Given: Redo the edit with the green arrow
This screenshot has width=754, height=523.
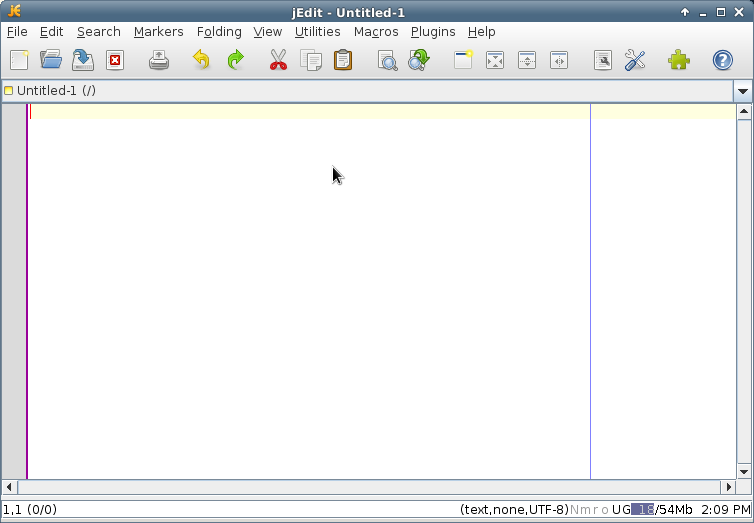Looking at the screenshot, I should tap(236, 61).
